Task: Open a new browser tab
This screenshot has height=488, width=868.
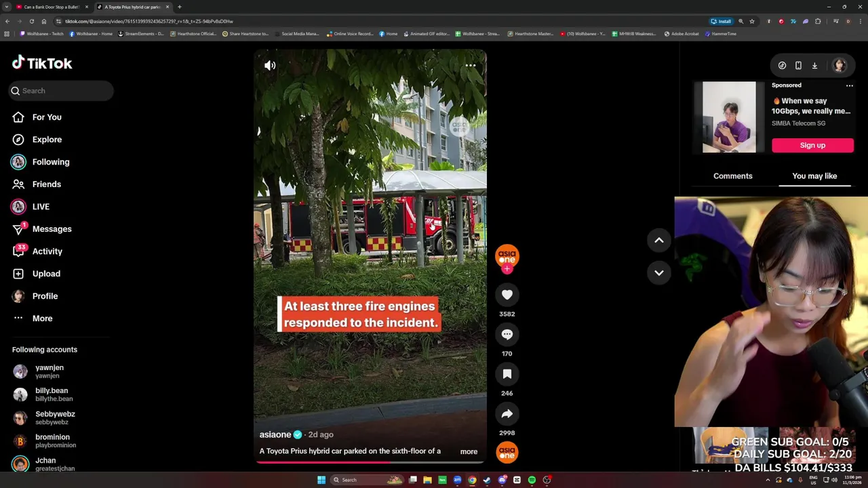Action: point(179,7)
